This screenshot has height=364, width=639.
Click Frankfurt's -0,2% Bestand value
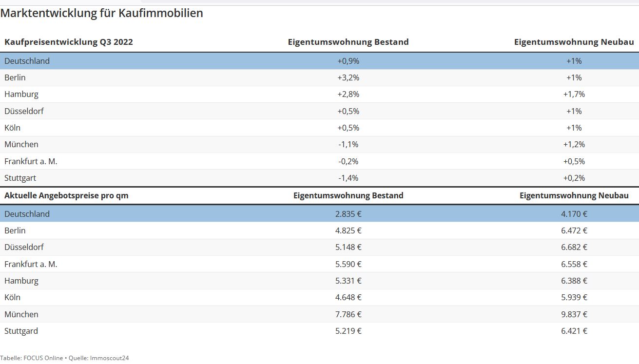pos(348,161)
